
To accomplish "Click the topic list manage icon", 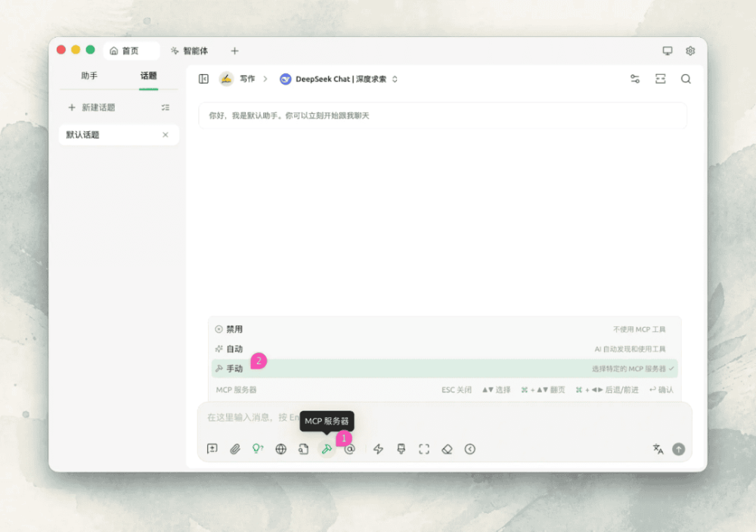I will pyautogui.click(x=166, y=107).
